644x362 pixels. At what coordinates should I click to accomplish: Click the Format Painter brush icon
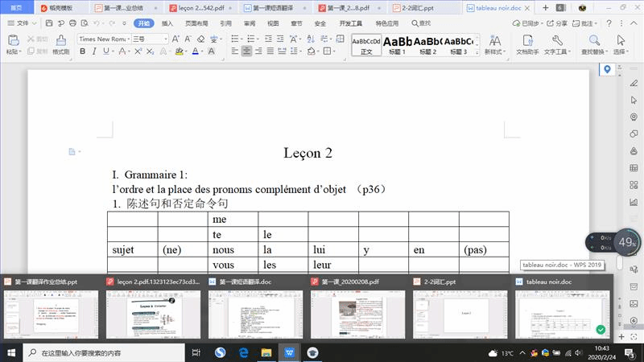point(60,39)
